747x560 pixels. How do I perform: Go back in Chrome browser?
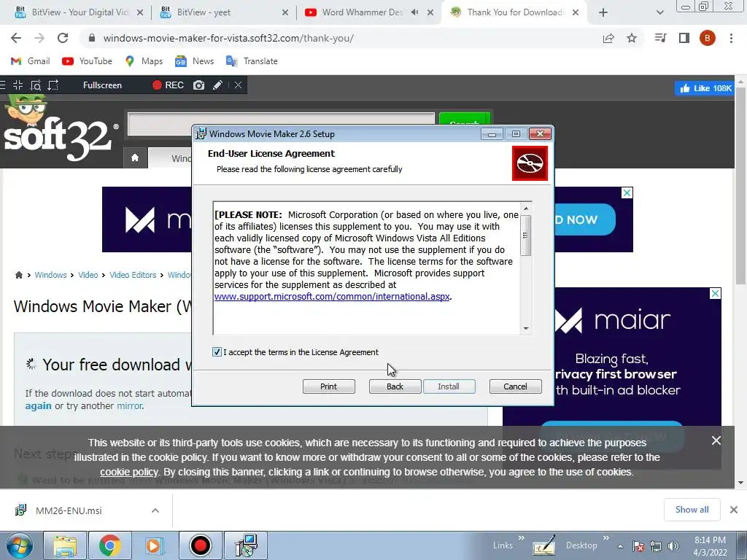pos(16,38)
